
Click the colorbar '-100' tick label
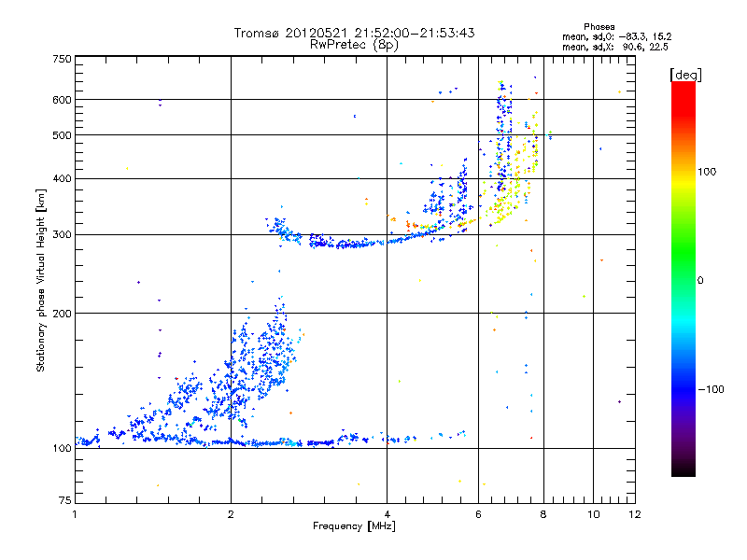pos(711,389)
